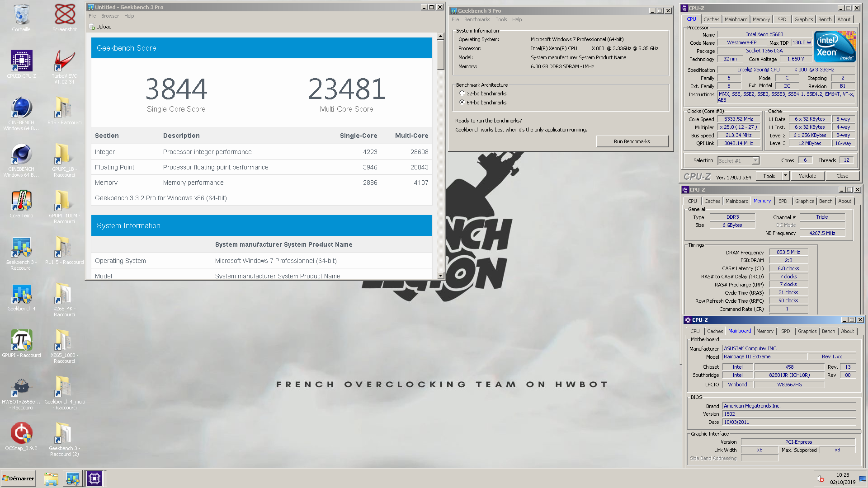Click the Intel Xeon inside logo

pyautogui.click(x=835, y=47)
